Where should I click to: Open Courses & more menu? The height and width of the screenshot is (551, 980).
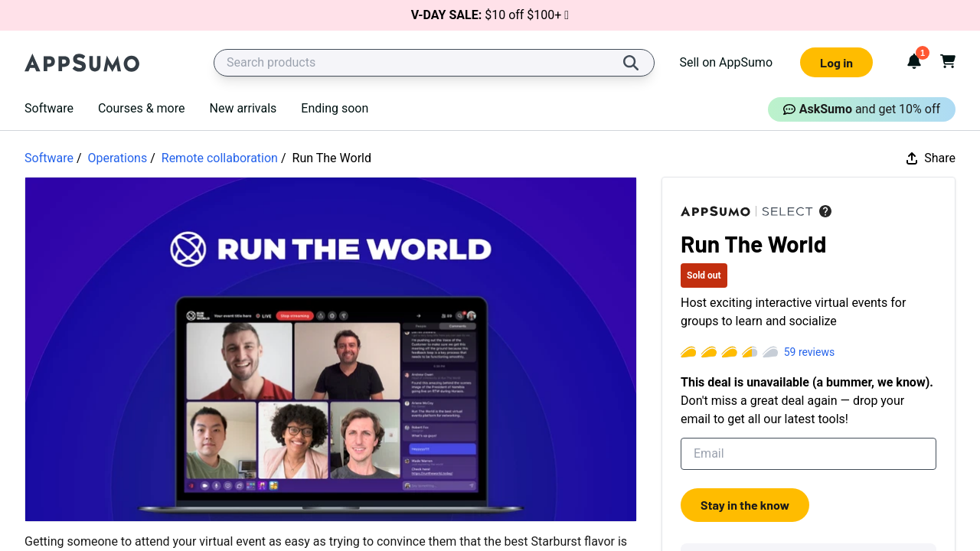(x=142, y=109)
